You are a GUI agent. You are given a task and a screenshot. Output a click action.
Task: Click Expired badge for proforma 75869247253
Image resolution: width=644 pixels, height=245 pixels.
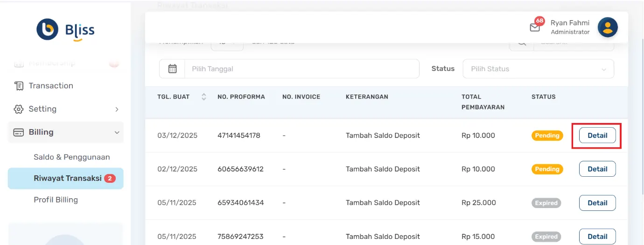coord(546,237)
